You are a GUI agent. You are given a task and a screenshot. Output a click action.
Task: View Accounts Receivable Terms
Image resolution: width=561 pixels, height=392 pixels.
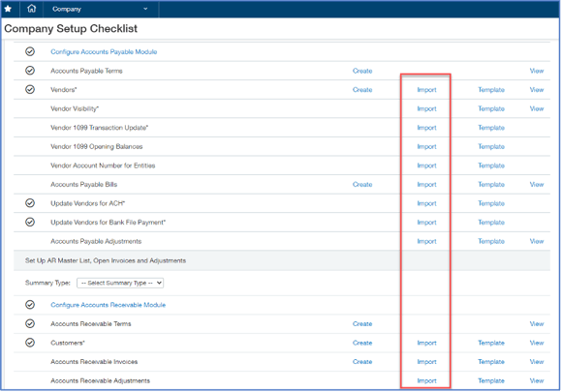click(x=537, y=323)
